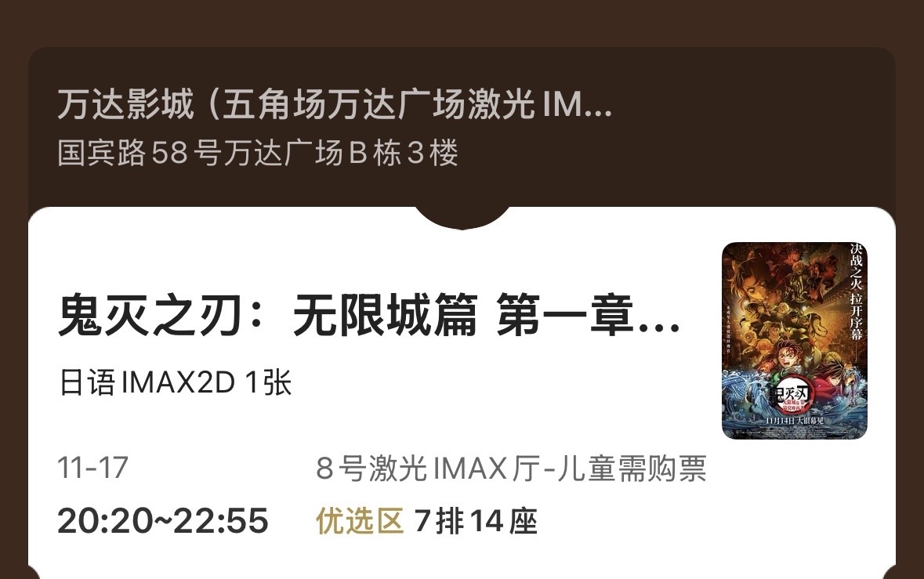The height and width of the screenshot is (579, 924).
Task: Tap the IMAX2D format label
Action: (x=179, y=382)
